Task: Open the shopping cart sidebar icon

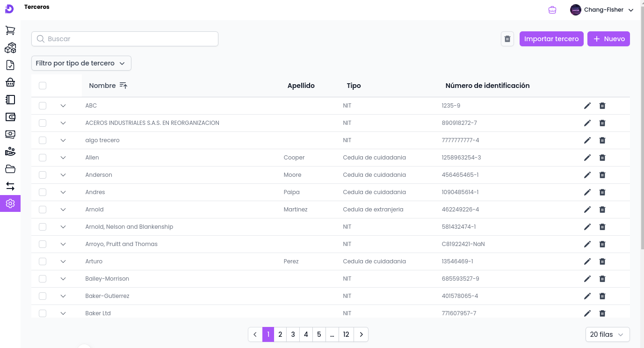Action: pyautogui.click(x=10, y=30)
